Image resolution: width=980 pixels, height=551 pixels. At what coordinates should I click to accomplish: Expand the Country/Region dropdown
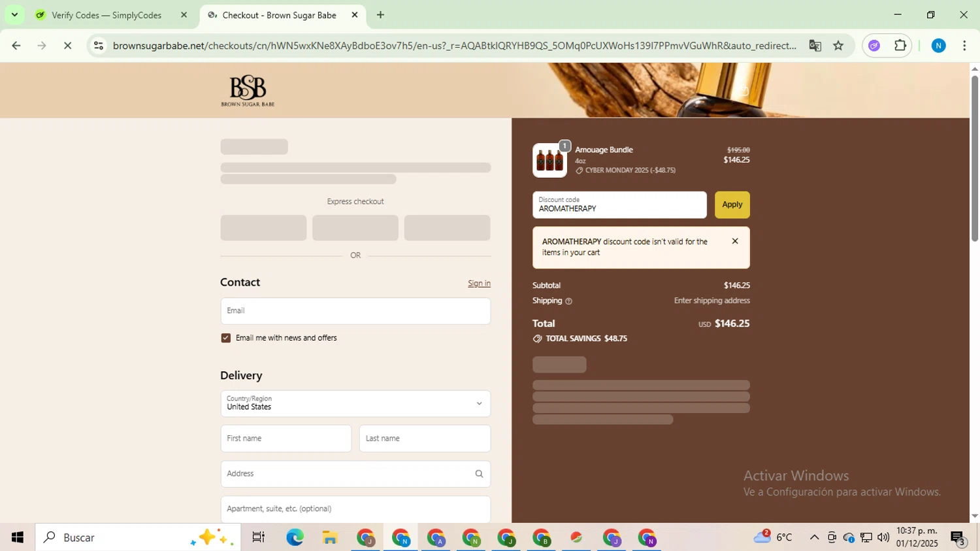click(x=355, y=403)
